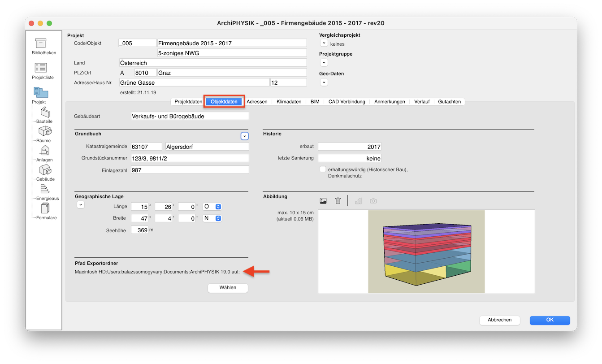Switch to the Klimadaten tab
602x364 pixels.
289,102
